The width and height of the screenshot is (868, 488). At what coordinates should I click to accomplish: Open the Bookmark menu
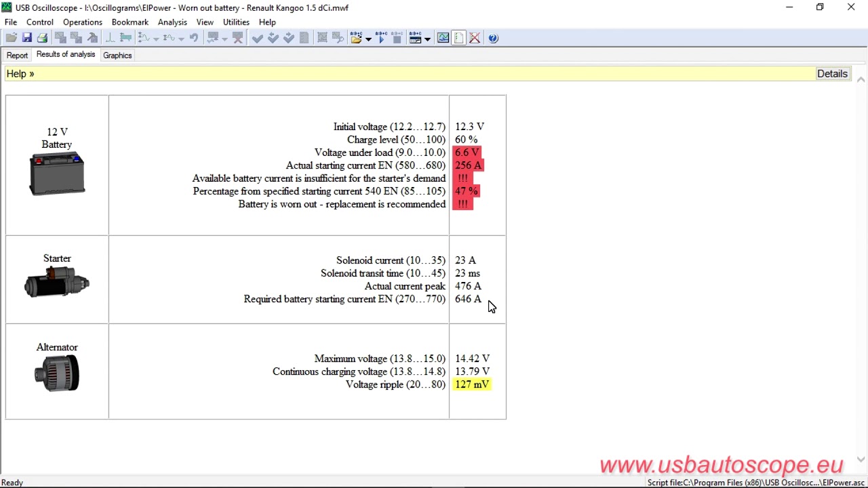click(x=130, y=22)
